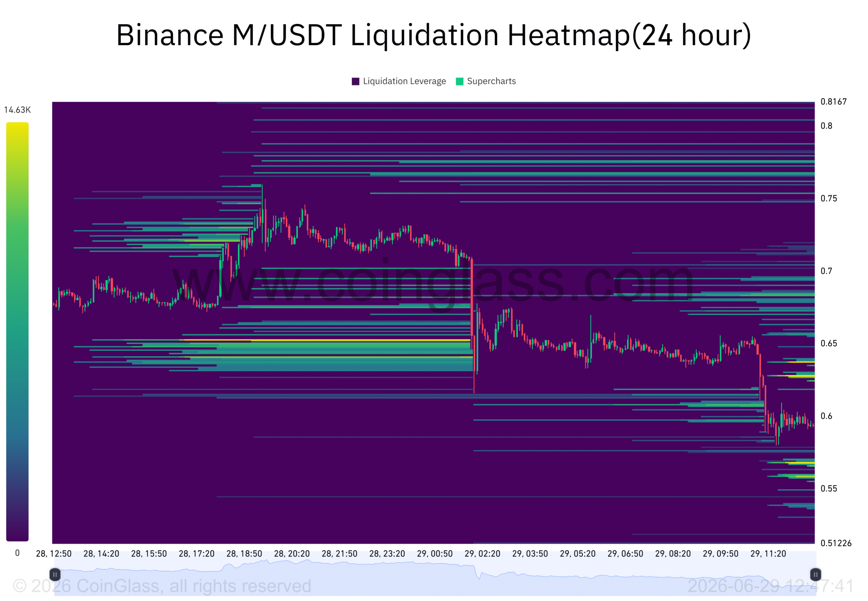
Task: Click the green Supercharts legend swatch
Action: click(x=459, y=81)
